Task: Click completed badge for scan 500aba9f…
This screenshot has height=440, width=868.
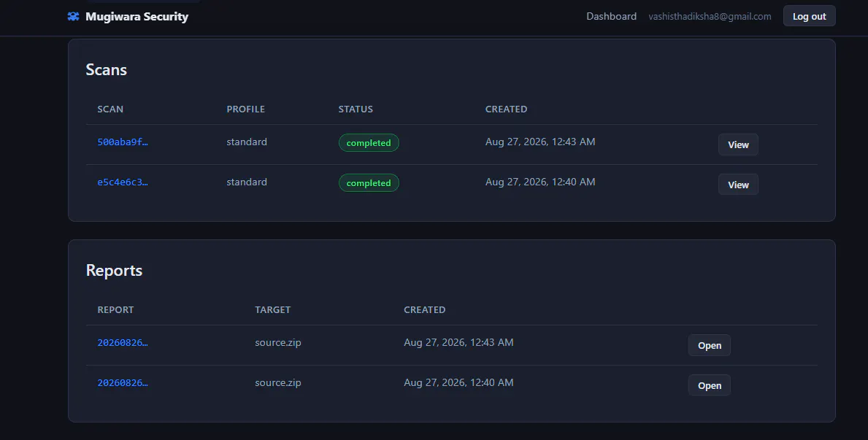Action: click(x=369, y=143)
